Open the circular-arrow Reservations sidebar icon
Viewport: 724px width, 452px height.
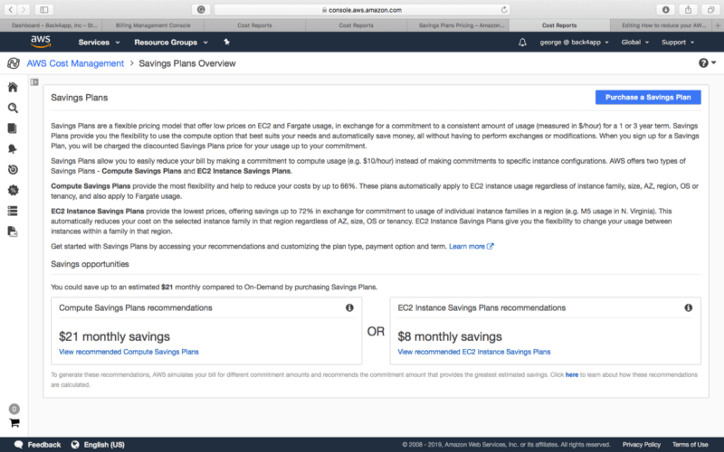(x=13, y=169)
